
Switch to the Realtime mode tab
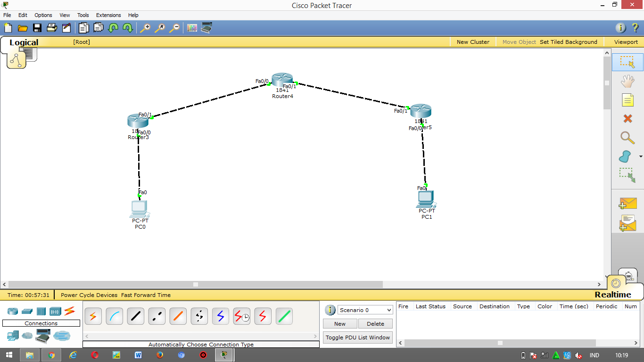612,295
